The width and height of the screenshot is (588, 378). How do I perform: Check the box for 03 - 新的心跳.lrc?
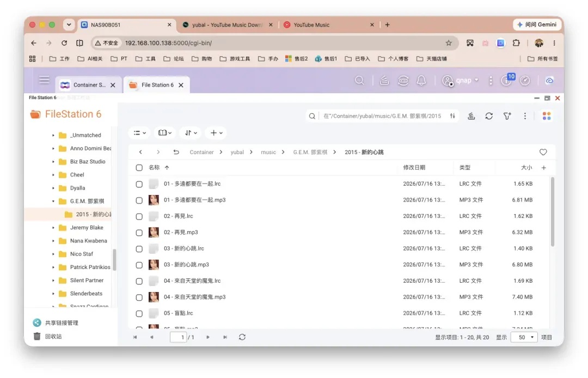pos(139,248)
